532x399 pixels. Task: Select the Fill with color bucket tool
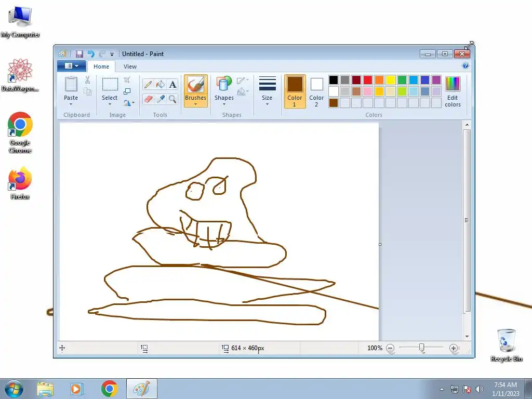[x=161, y=84]
